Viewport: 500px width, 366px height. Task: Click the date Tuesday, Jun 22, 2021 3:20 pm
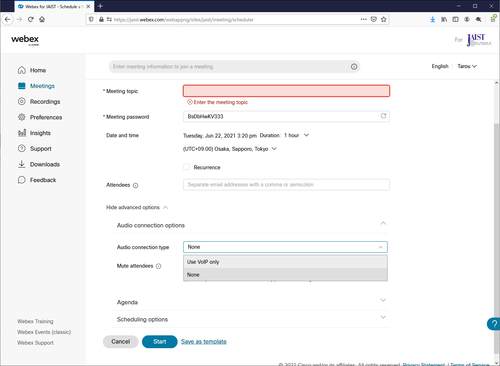tap(220, 135)
